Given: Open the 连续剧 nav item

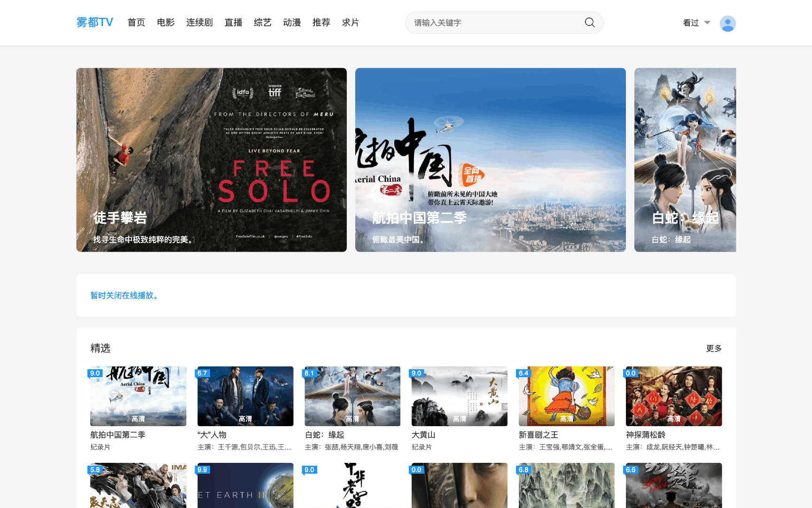Looking at the screenshot, I should click(x=199, y=23).
